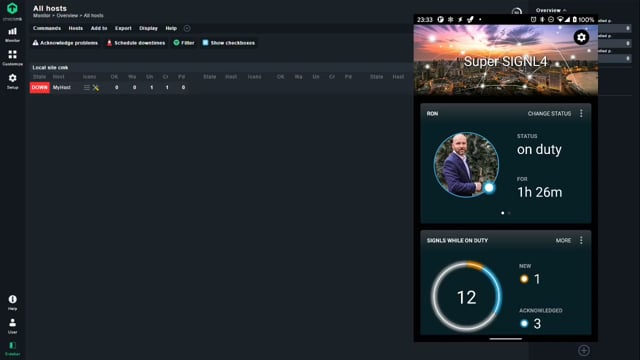The width and height of the screenshot is (640, 360).
Task: Click Acknowledge problems button
Action: 65,43
